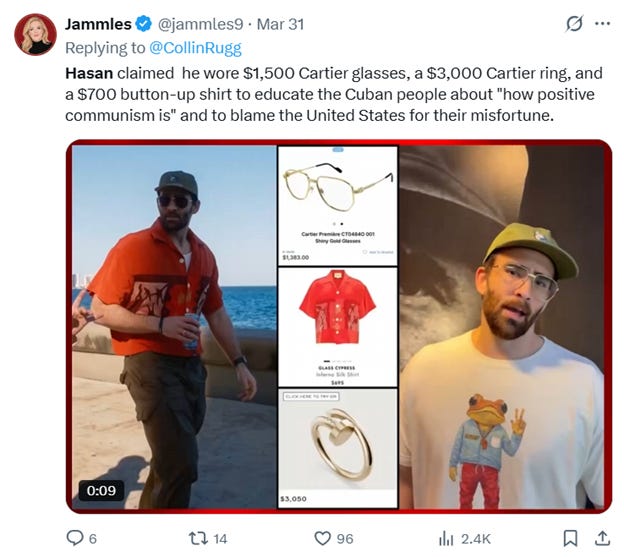624x557 pixels.
Task: Bookmark this tweet
Action: pyautogui.click(x=570, y=538)
